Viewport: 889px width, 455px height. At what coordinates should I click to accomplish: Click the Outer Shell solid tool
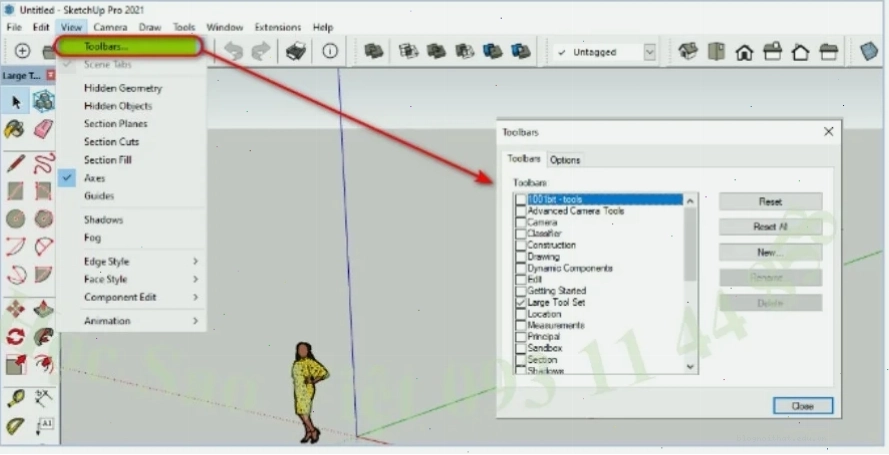click(x=373, y=52)
